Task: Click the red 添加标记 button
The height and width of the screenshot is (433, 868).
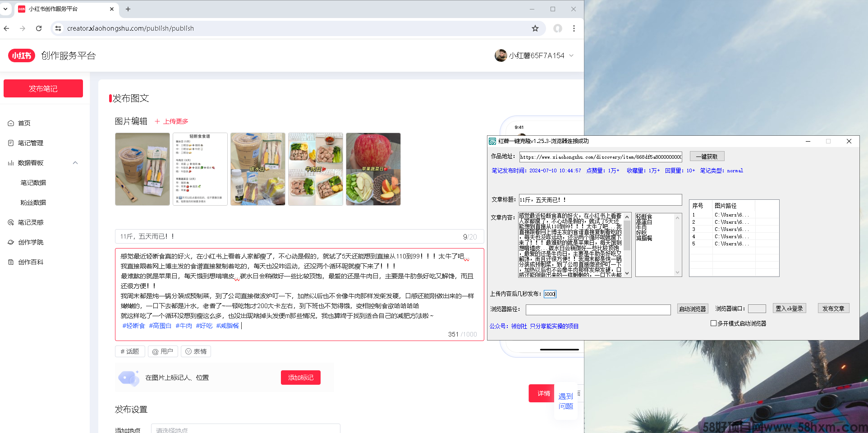Action: click(301, 378)
